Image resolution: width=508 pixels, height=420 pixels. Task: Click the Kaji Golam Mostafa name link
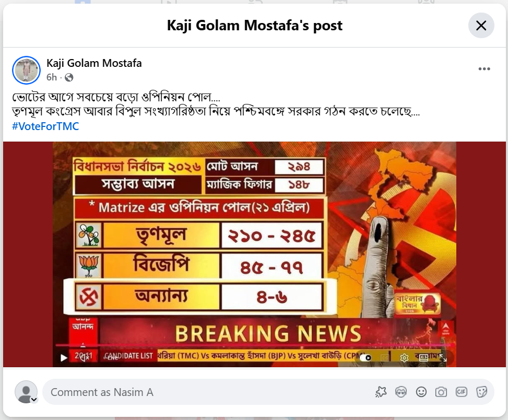94,63
